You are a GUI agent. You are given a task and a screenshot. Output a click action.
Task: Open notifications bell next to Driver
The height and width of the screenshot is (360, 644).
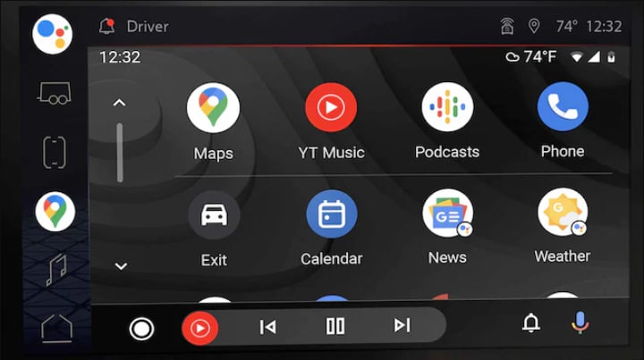[106, 27]
